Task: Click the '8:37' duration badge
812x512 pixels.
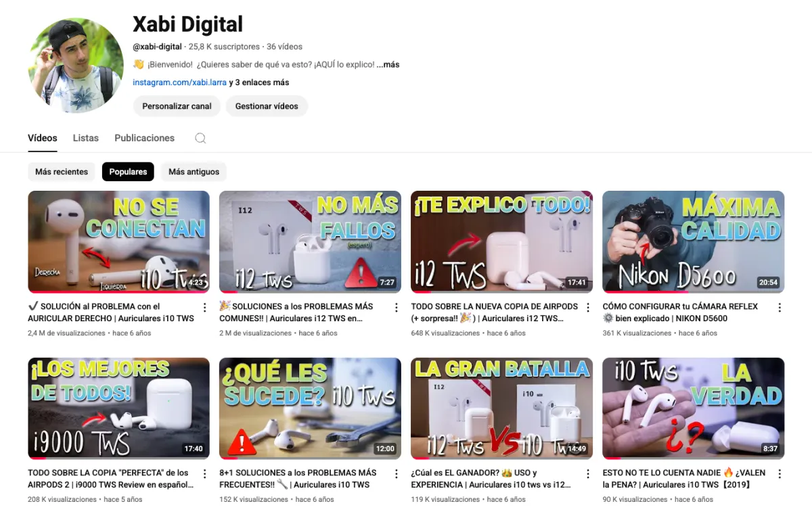Action: [770, 449]
